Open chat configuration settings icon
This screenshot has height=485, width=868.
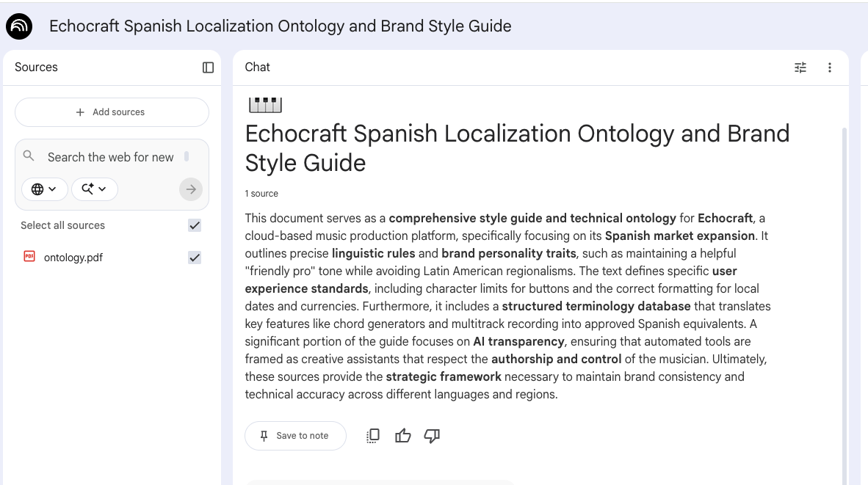point(800,68)
